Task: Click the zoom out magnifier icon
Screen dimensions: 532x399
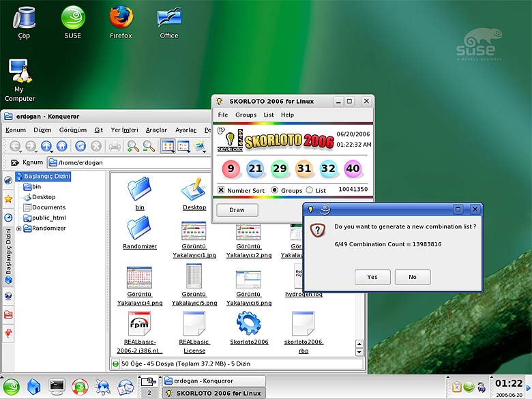Action: click(148, 145)
